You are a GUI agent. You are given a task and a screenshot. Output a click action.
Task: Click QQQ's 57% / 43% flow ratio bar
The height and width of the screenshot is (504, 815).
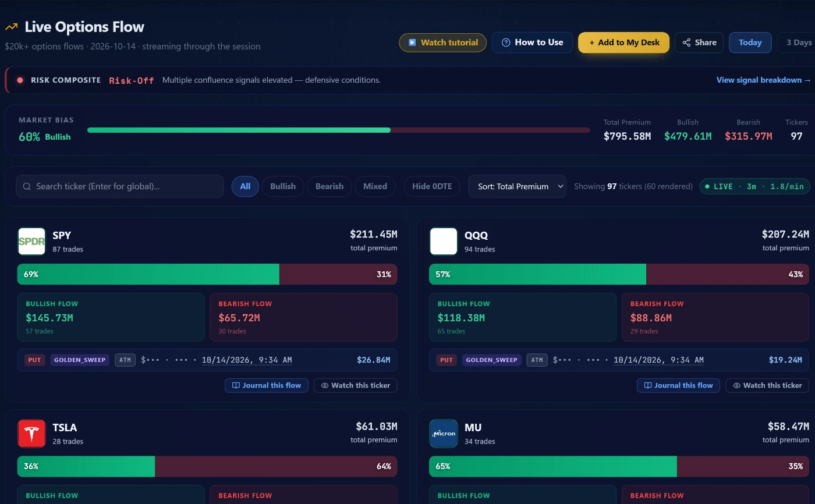[x=619, y=274]
